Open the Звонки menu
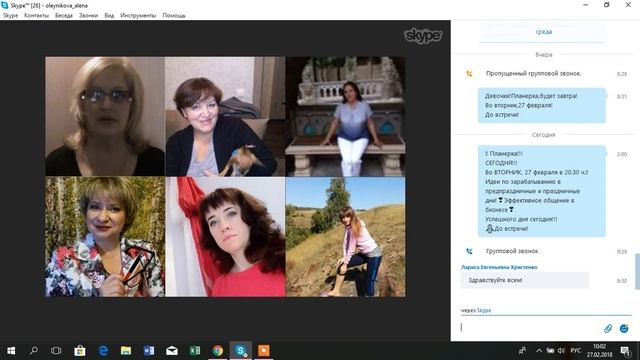This screenshot has height=360, width=640. (x=89, y=16)
